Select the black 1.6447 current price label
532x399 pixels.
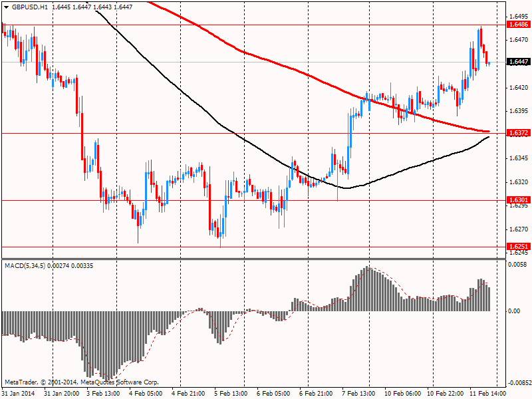click(519, 62)
